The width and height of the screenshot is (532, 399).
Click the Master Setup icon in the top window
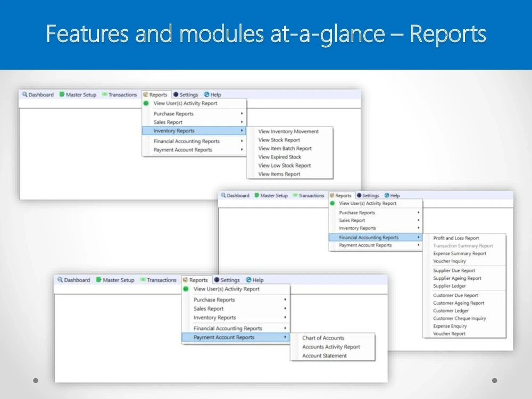pyautogui.click(x=62, y=94)
